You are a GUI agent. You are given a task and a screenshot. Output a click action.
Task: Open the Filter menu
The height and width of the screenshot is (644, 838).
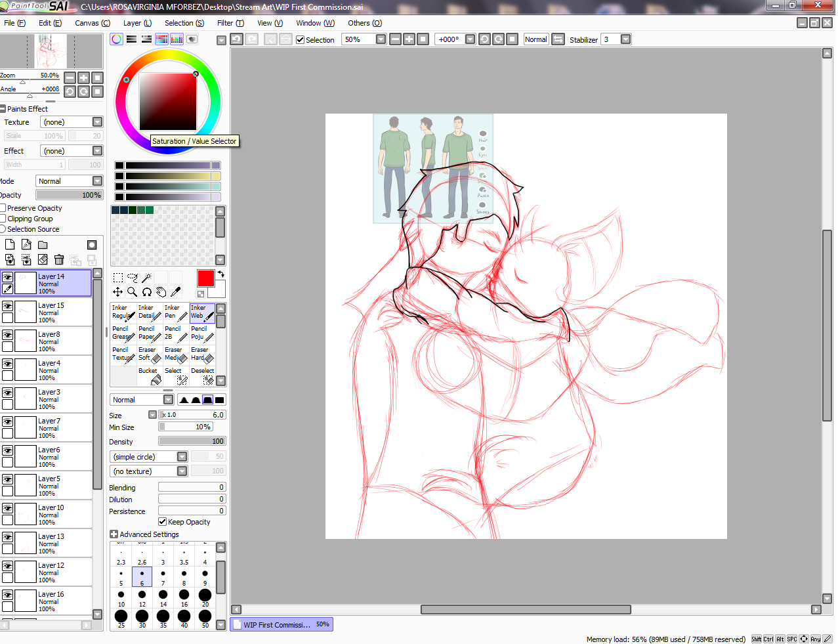coord(230,23)
